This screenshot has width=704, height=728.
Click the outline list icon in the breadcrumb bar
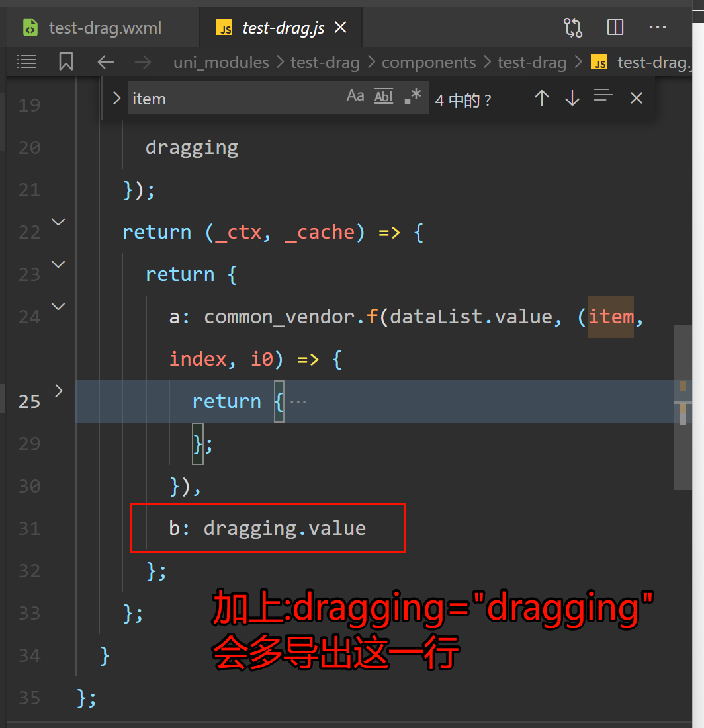click(x=26, y=62)
